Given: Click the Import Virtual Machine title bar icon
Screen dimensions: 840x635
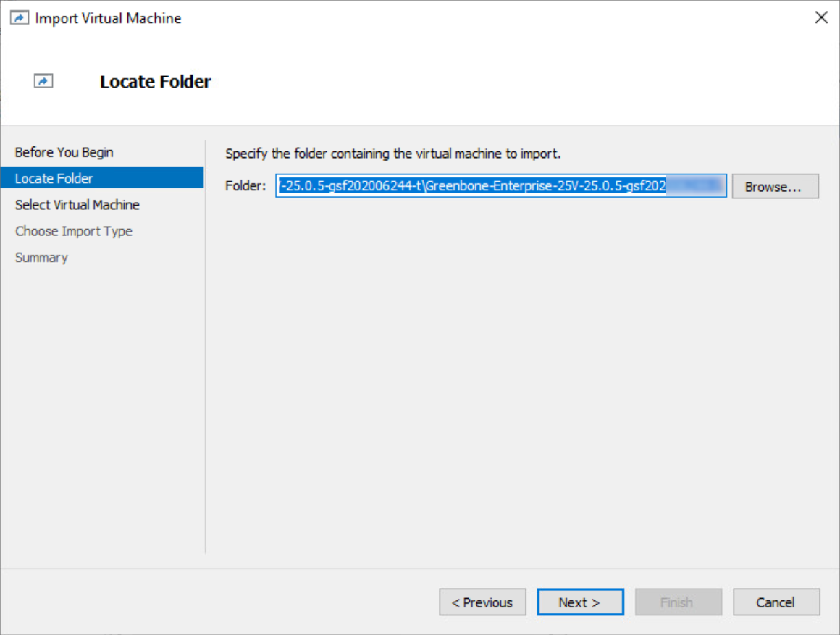Looking at the screenshot, I should (20, 17).
